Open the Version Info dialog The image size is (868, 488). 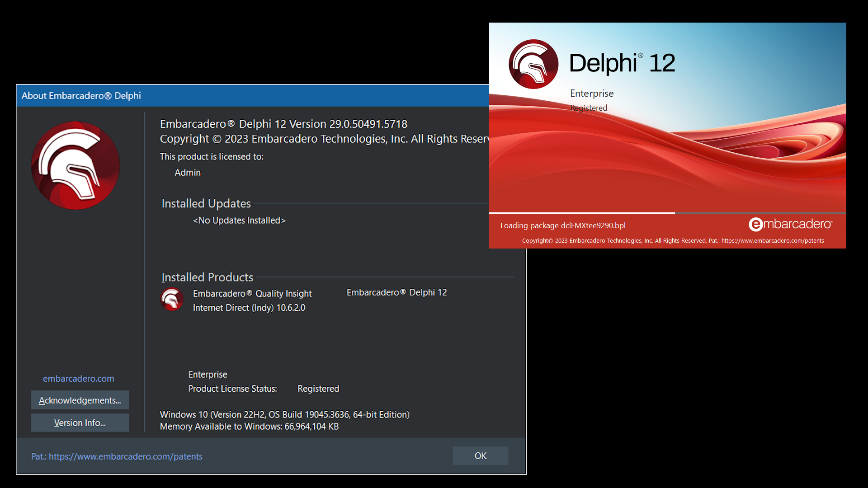click(80, 422)
